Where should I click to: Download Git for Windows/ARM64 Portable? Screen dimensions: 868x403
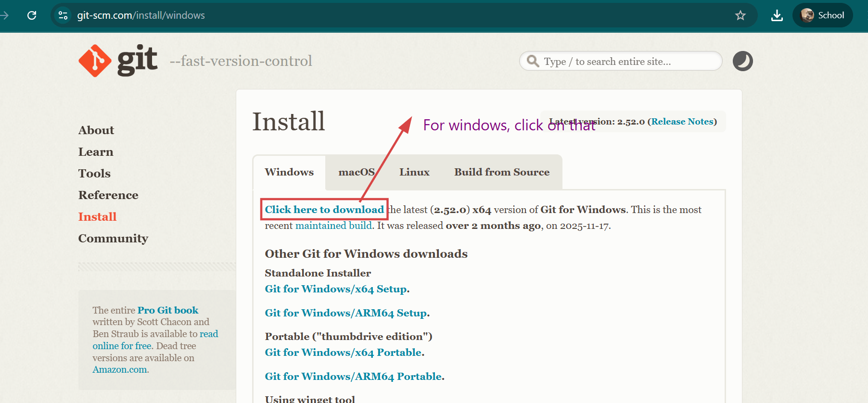coord(353,377)
